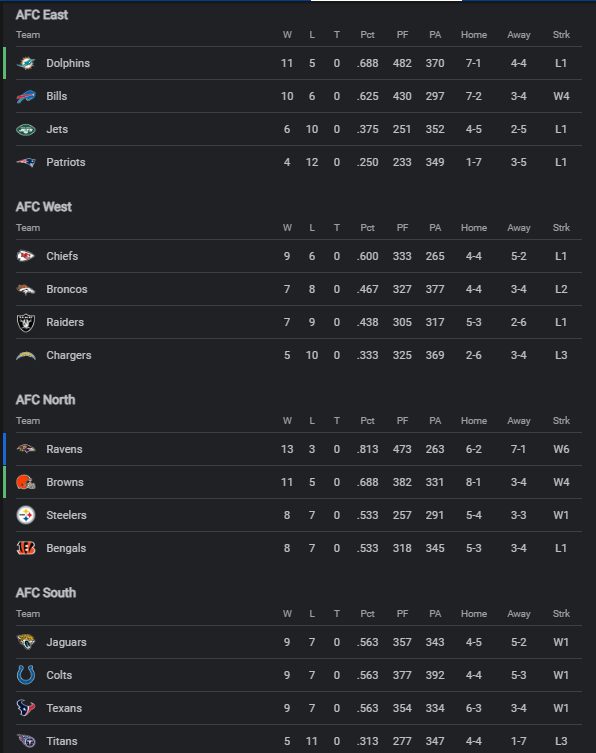Click the AFC East division heading
The height and width of the screenshot is (753, 596).
coord(42,15)
